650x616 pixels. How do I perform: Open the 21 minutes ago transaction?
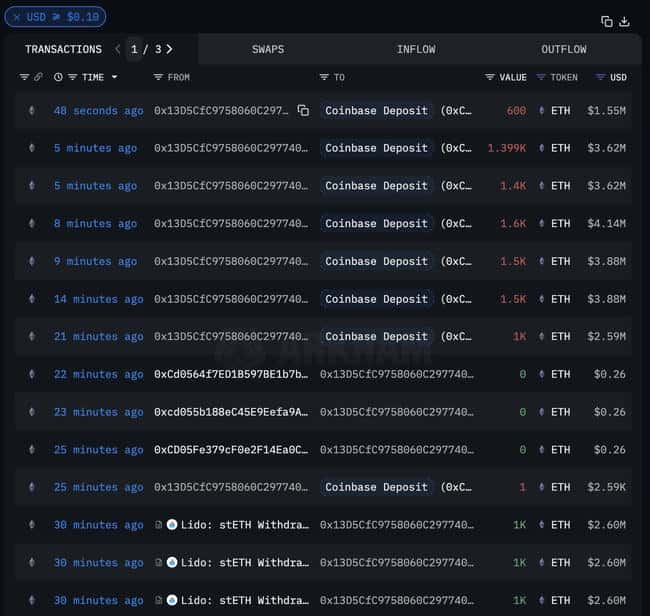point(99,337)
